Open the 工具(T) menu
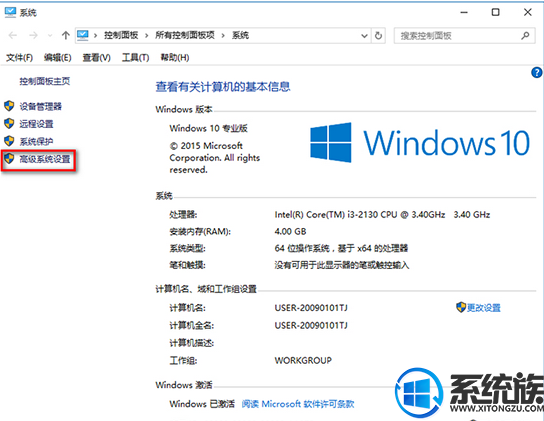The width and height of the screenshot is (544, 421). pyautogui.click(x=135, y=58)
